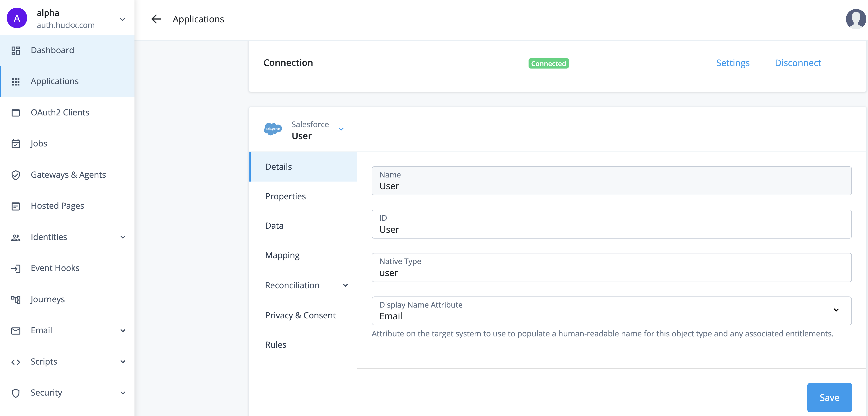Click the Disconnect link
The height and width of the screenshot is (416, 868).
pyautogui.click(x=798, y=63)
